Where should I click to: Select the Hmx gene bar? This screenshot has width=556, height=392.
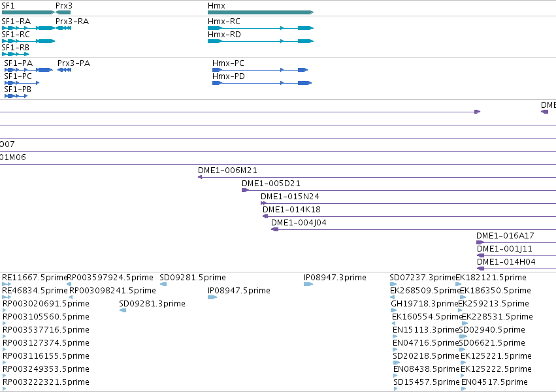coord(261,12)
